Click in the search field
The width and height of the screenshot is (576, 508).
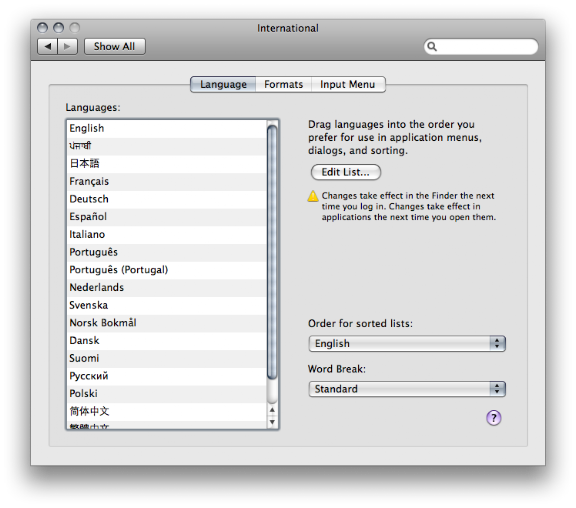tap(481, 47)
